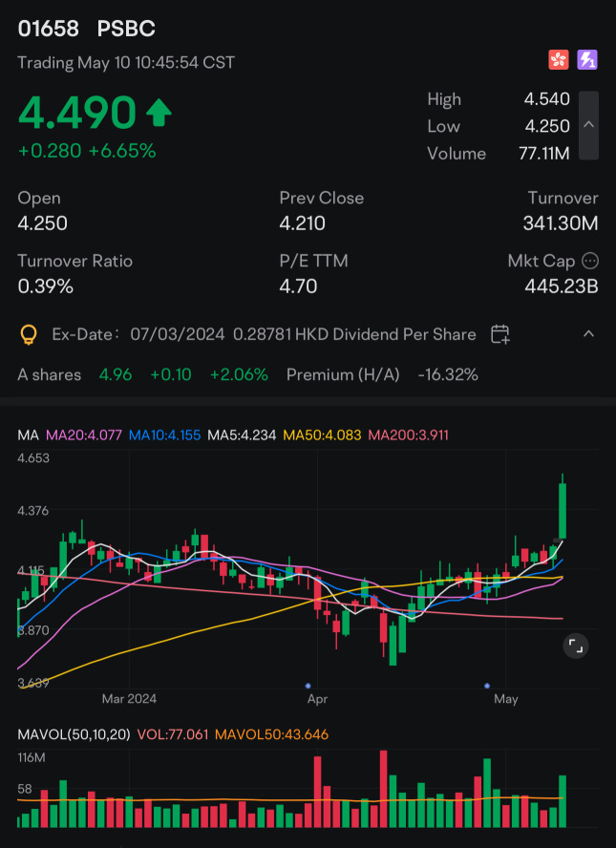Select the MA200:3.911 indicator label

click(409, 435)
